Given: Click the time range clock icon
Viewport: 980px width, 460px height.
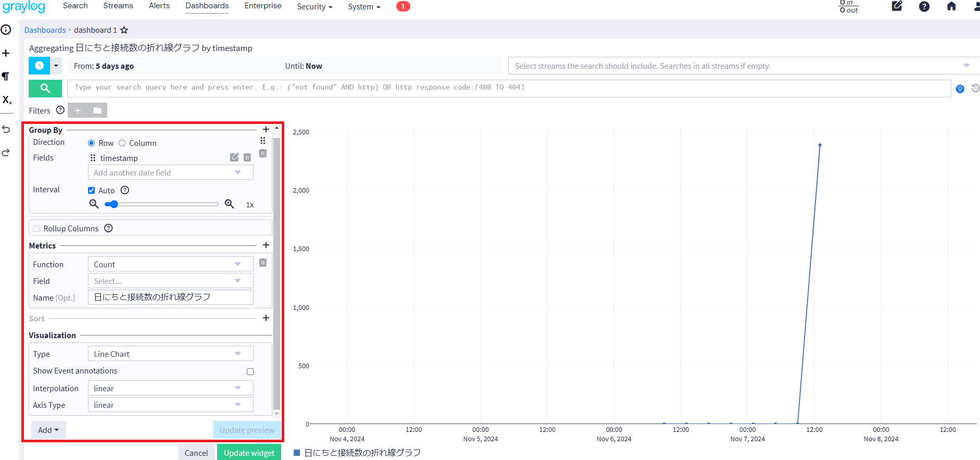Looking at the screenshot, I should tap(39, 66).
